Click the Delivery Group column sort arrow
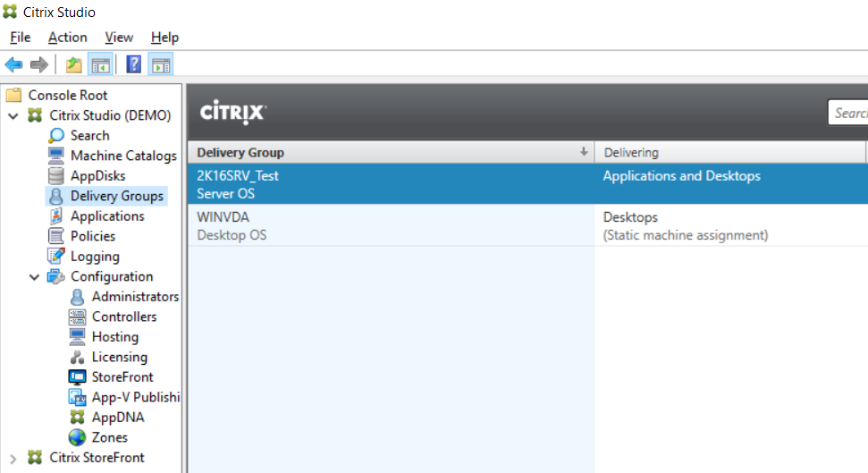 click(584, 152)
